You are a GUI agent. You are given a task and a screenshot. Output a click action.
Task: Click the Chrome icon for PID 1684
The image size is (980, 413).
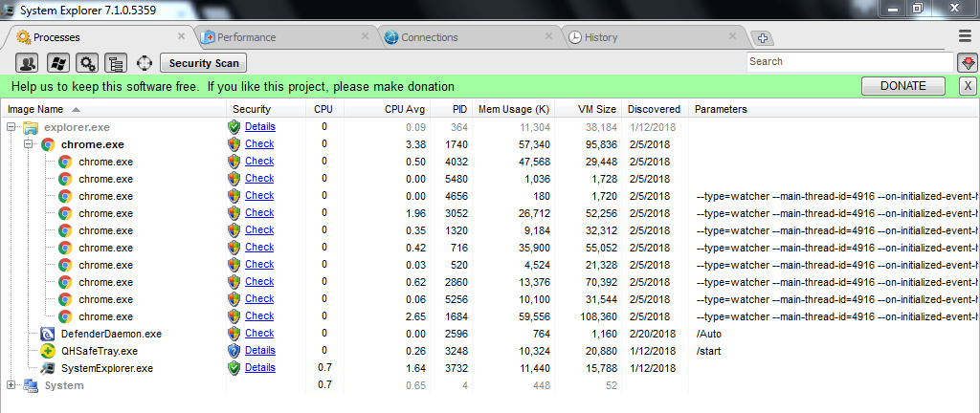click(65, 317)
